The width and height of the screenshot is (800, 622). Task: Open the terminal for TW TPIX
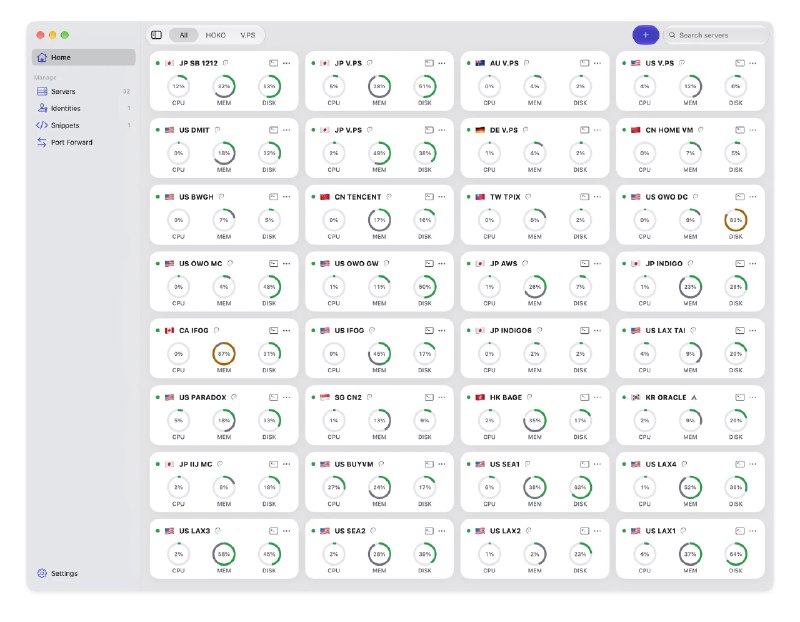(584, 197)
